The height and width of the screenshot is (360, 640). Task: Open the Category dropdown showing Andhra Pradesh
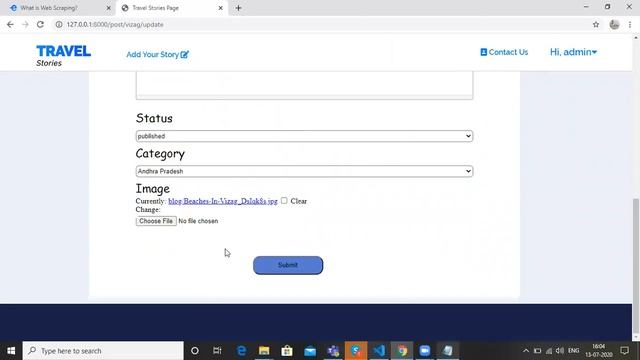(304, 171)
